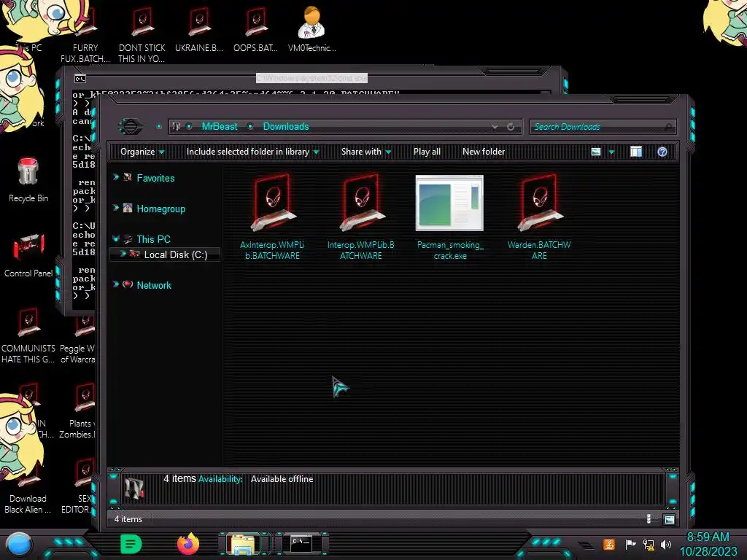Open Include selected folder in library dropdown
747x560 pixels.
[252, 152]
